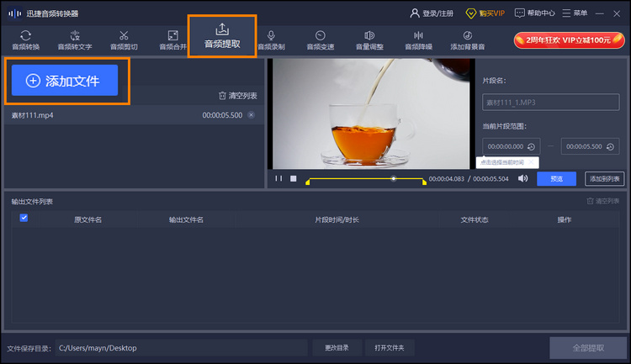Open the 帮助中心 help center
The image size is (631, 364).
[535, 13]
